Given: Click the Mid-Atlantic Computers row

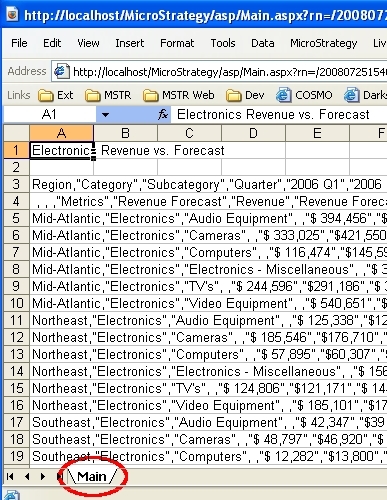Looking at the screenshot, I should (x=209, y=252).
